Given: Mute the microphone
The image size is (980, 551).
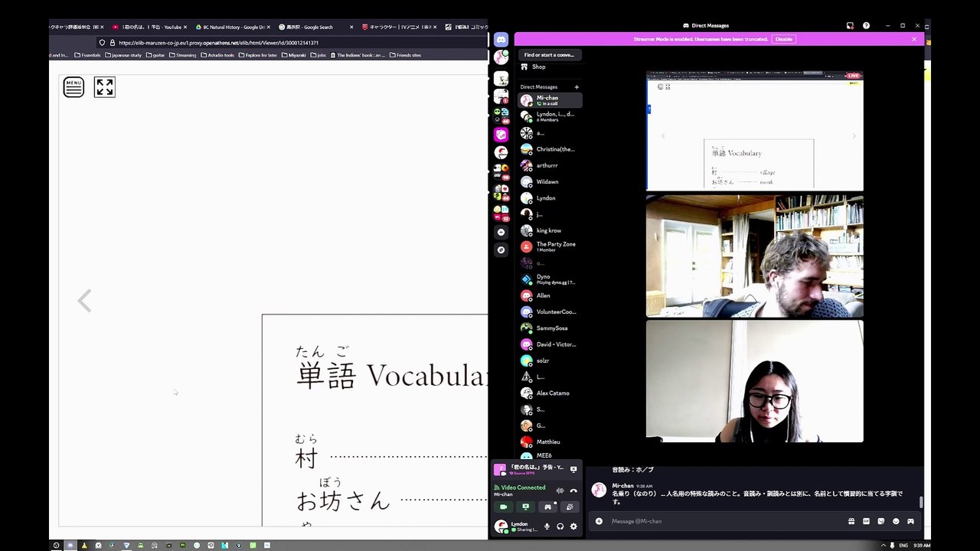Looking at the screenshot, I should [547, 527].
